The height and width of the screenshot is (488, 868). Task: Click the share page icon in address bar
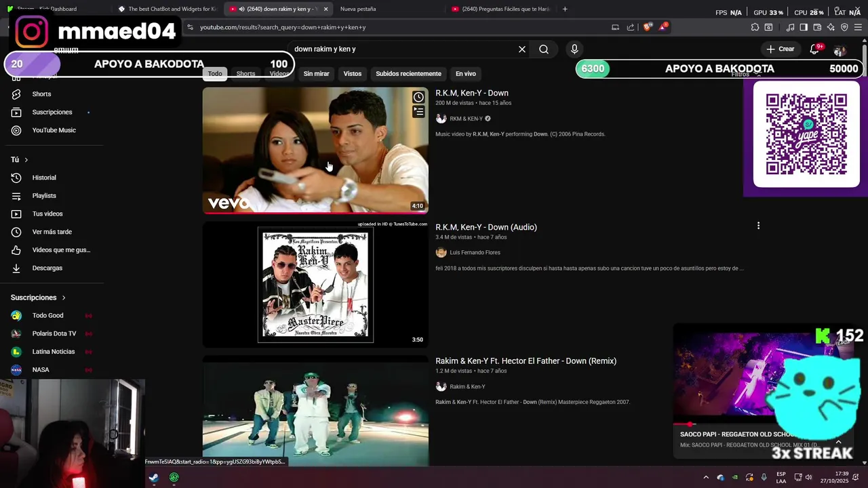point(631,27)
